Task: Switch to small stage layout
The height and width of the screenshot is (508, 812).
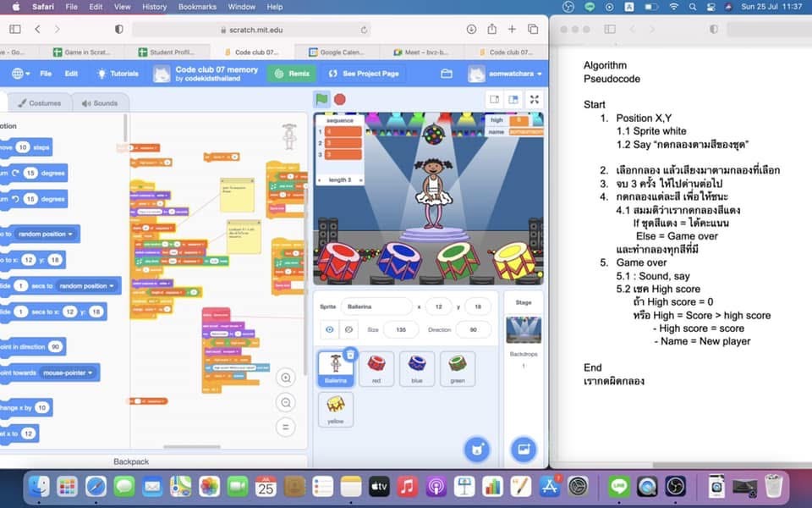Action: tap(495, 100)
